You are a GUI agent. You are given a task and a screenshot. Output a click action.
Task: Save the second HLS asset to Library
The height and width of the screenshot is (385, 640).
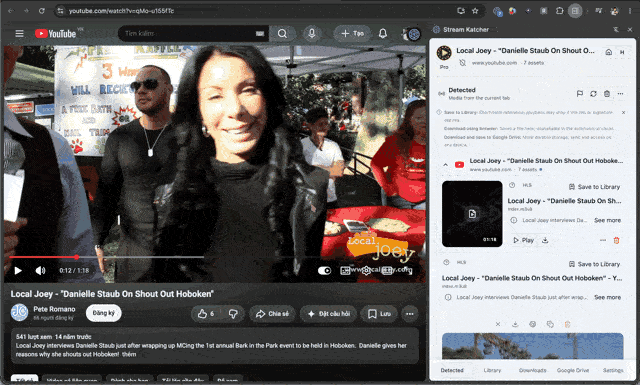(594, 264)
